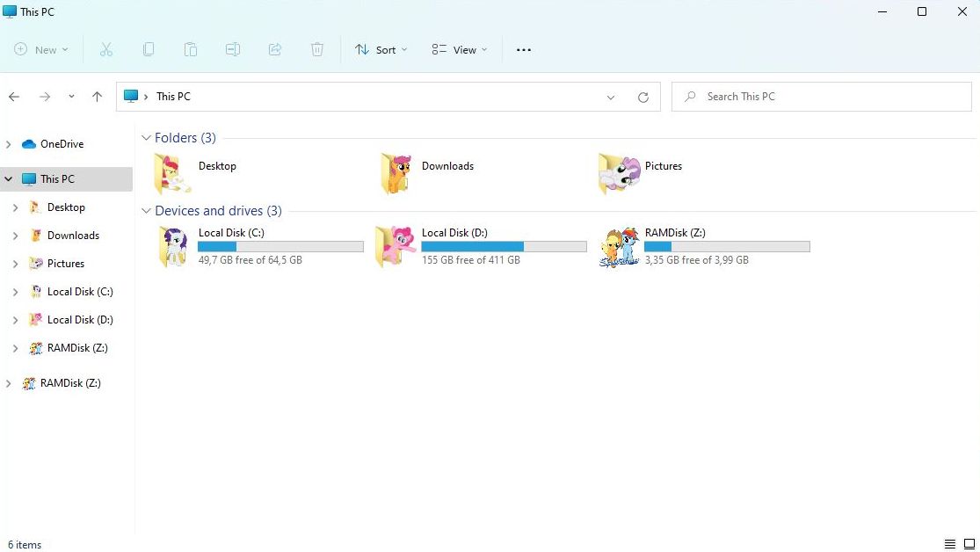Viewport: 980px width, 552px height.
Task: Click the Folders (3) group header text
Action: pyautogui.click(x=185, y=137)
